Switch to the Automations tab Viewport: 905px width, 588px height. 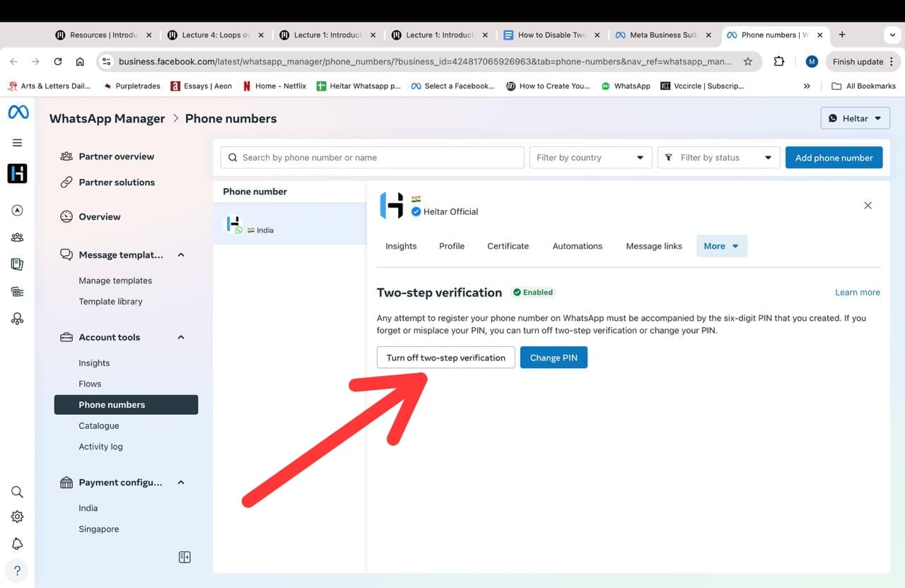(578, 246)
